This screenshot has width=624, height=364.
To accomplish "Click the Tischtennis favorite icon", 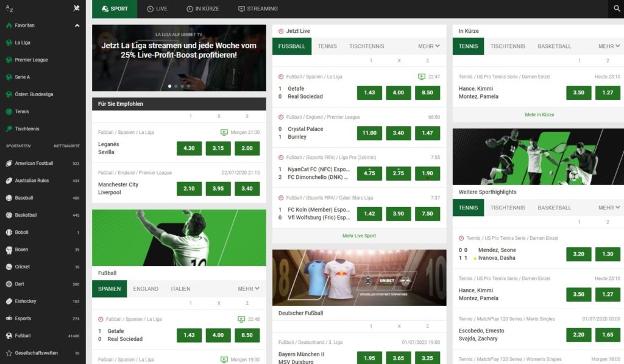I will coord(9,129).
